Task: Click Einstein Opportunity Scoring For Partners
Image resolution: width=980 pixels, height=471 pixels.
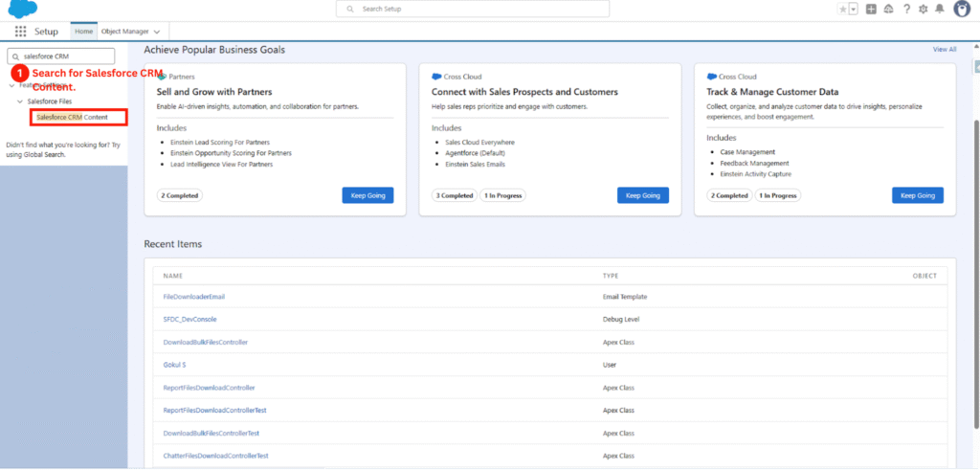Action: (231, 152)
